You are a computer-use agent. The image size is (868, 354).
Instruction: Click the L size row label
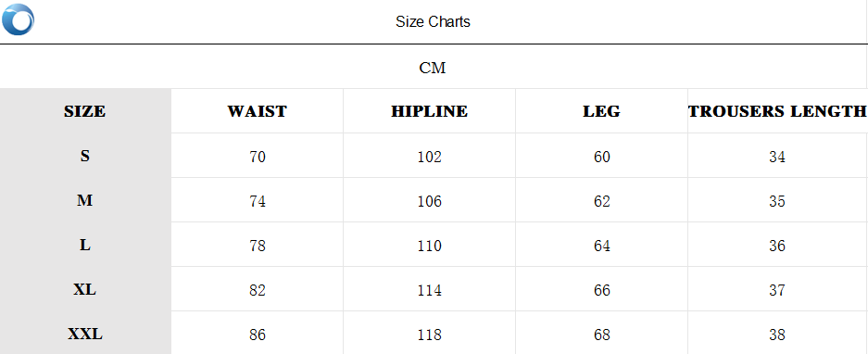(84, 245)
